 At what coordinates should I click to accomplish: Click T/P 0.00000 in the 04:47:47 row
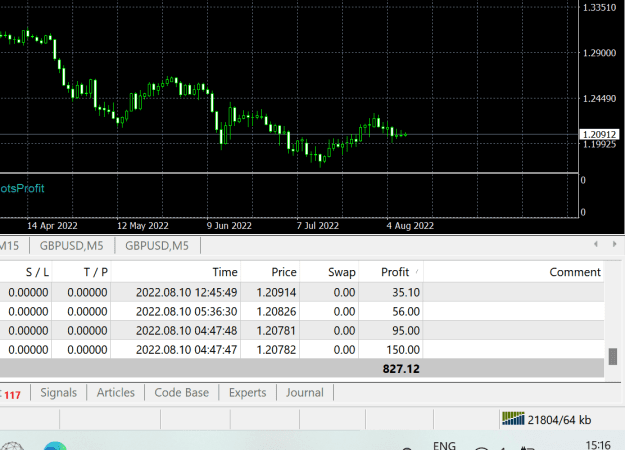click(87, 350)
